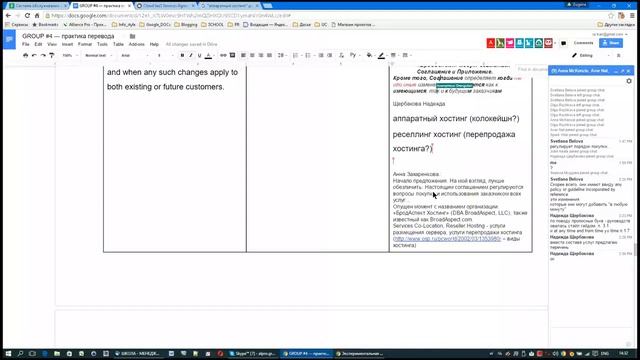Open the Edit menu
This screenshot has height=360, width=640.
tap(38, 44)
